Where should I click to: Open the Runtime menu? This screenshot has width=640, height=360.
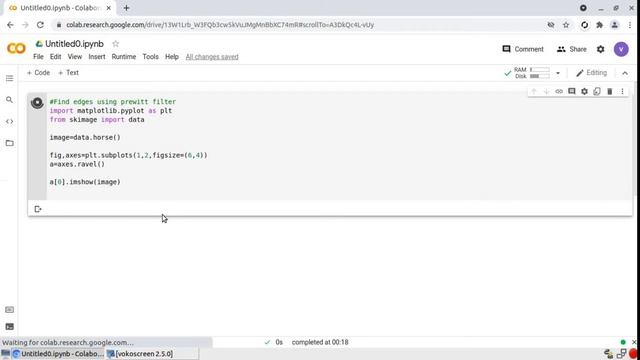click(124, 57)
